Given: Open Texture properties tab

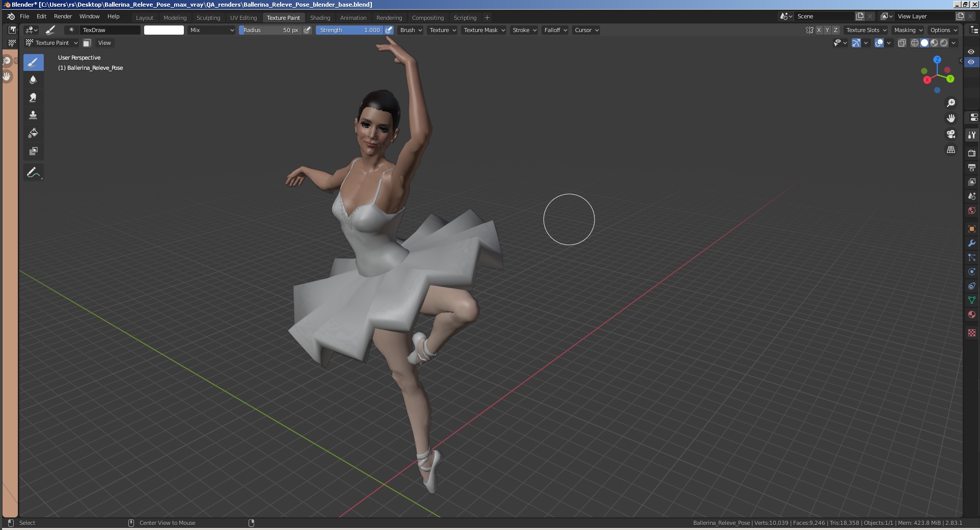Looking at the screenshot, I should tap(972, 333).
